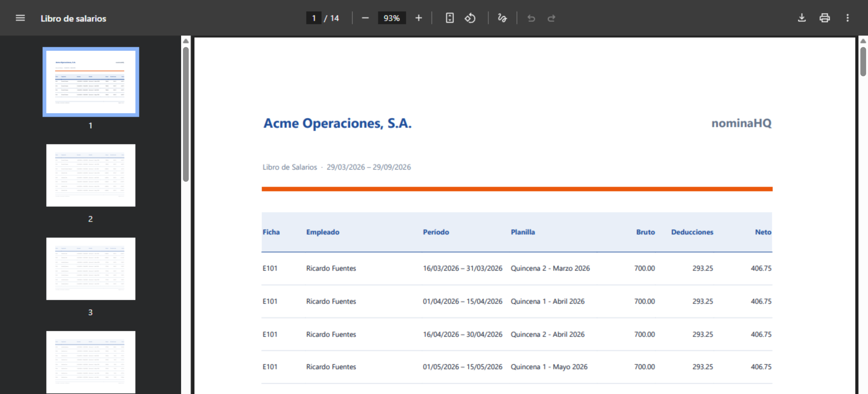Click the Planilla column header

pos(523,232)
